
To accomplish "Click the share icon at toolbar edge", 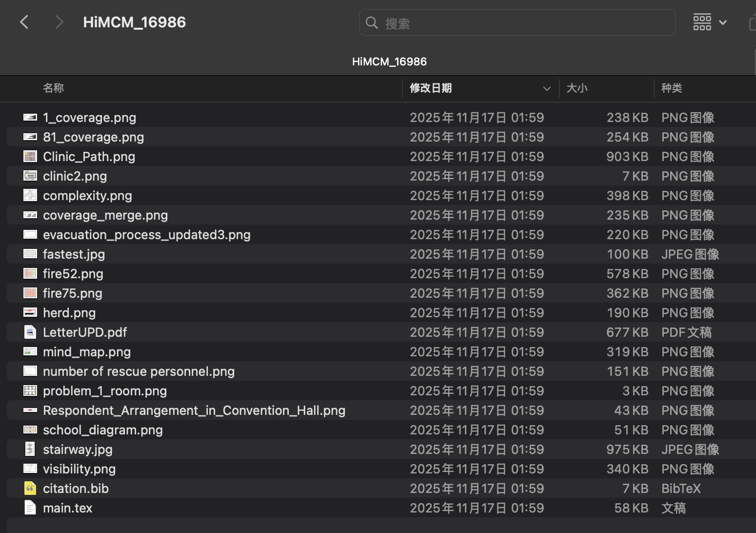I will click(752, 22).
